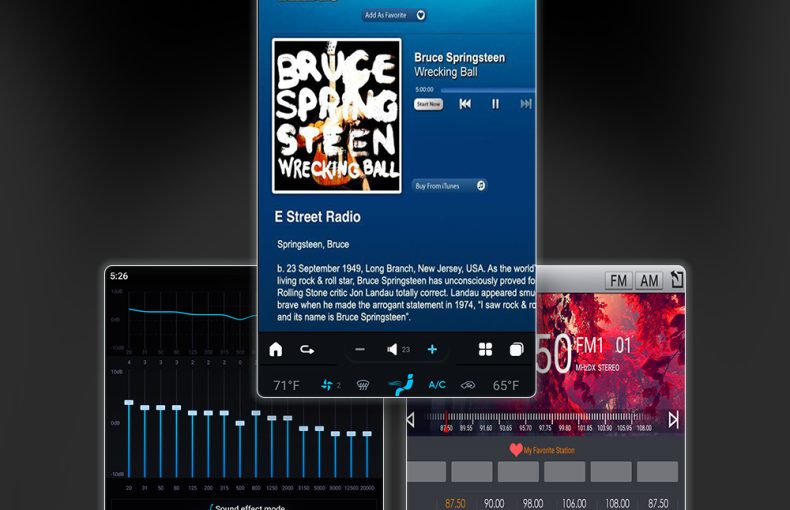Select the 87.50 preset in orange

pyautogui.click(x=455, y=503)
